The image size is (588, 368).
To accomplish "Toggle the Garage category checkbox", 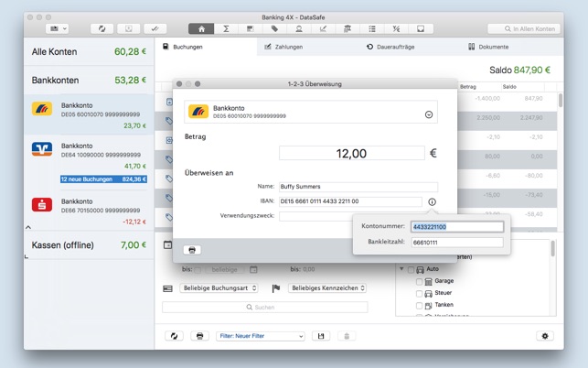I will pos(420,282).
